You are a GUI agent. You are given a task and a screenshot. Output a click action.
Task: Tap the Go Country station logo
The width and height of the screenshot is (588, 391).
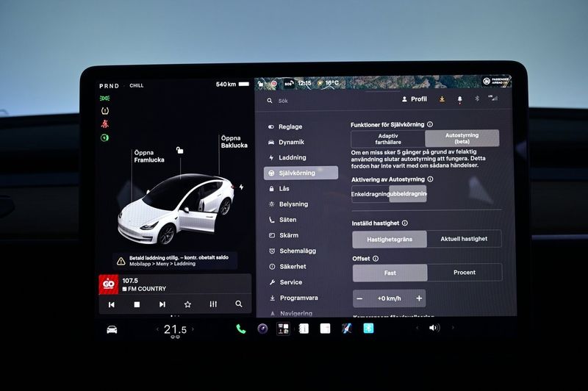[108, 284]
